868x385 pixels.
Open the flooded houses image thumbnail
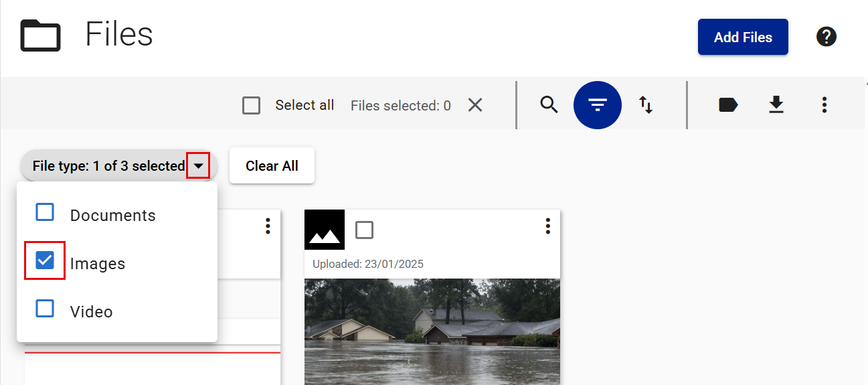(432, 331)
